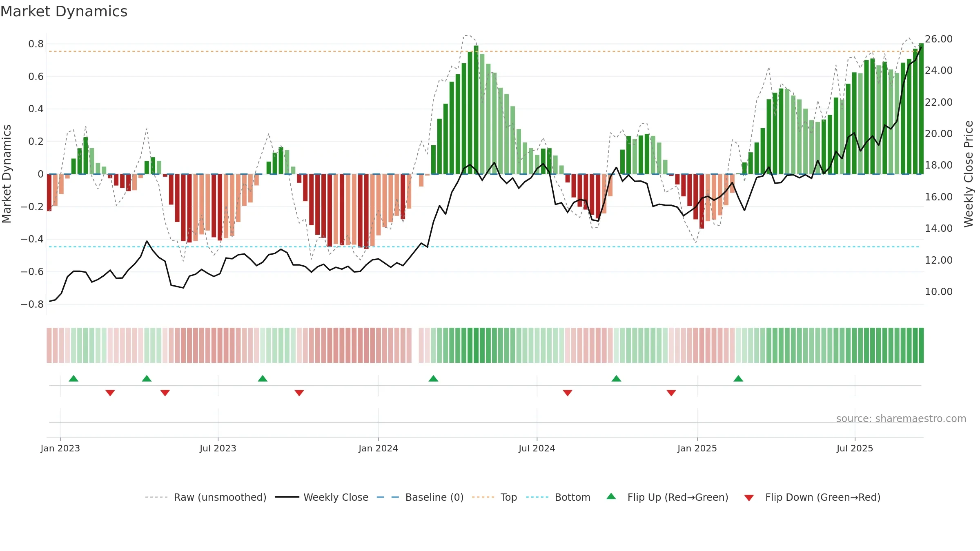Toggle the Baseline (0) legend item

coord(420,497)
